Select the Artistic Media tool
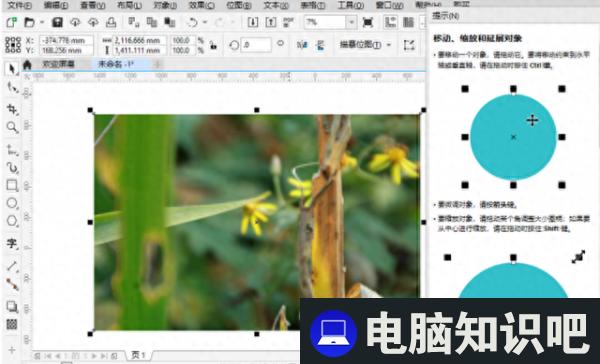This screenshot has width=600, height=364. pos(12,167)
